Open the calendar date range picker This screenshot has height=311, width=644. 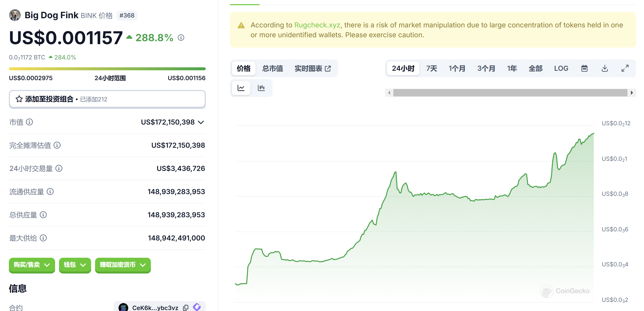tap(584, 68)
